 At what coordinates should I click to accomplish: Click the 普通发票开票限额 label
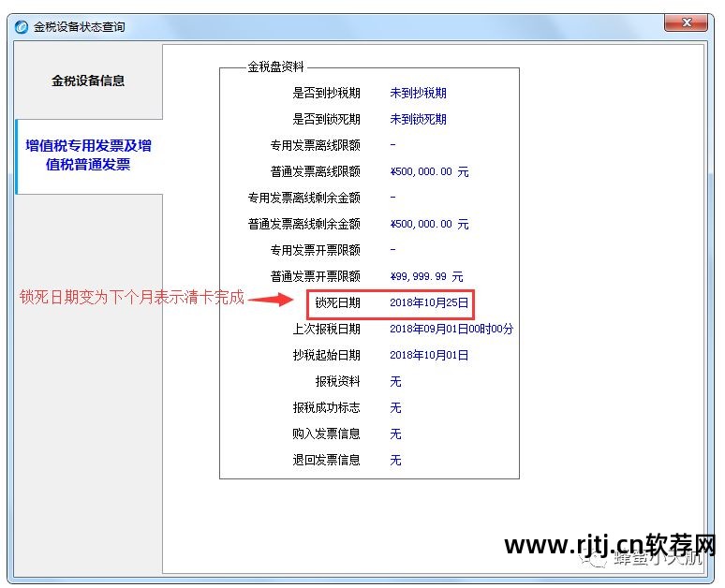[315, 276]
